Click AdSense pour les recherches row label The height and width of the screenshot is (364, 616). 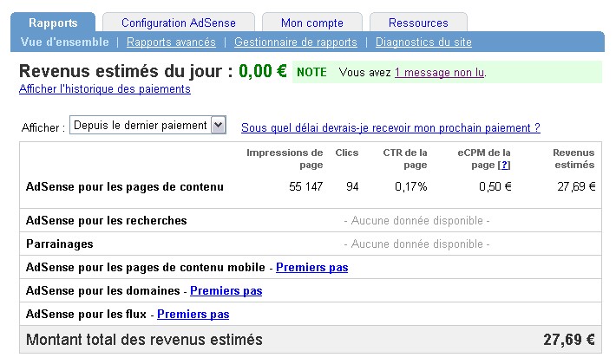tap(106, 221)
